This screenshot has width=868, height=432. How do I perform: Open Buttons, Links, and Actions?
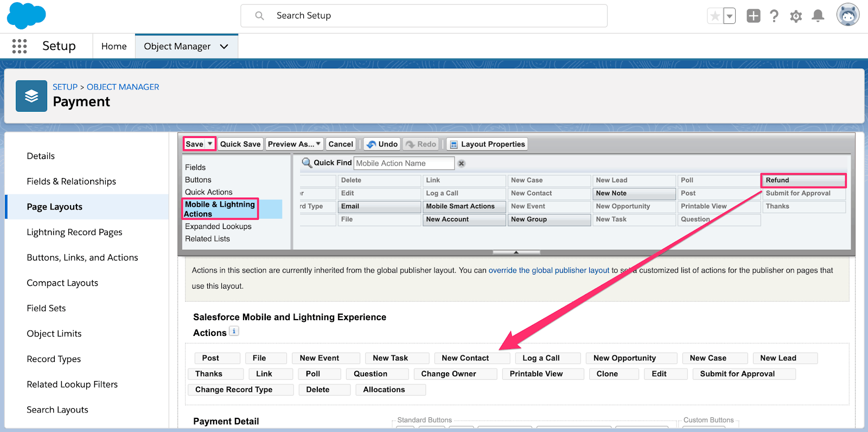pyautogui.click(x=82, y=257)
